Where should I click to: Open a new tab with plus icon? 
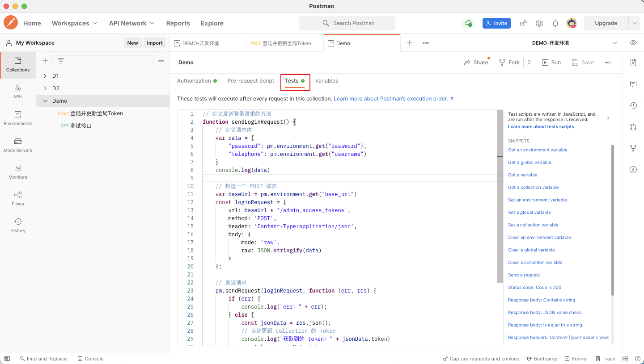coord(409,43)
